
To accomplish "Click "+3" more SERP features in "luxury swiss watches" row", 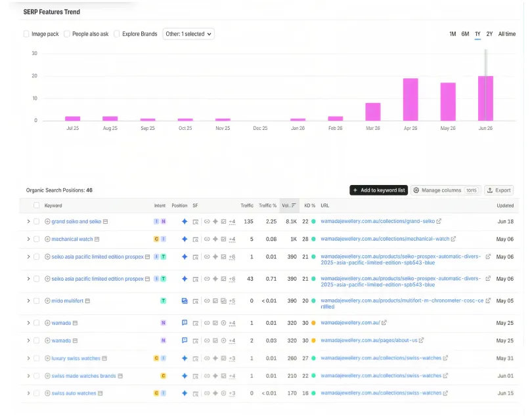I will coord(232,359).
